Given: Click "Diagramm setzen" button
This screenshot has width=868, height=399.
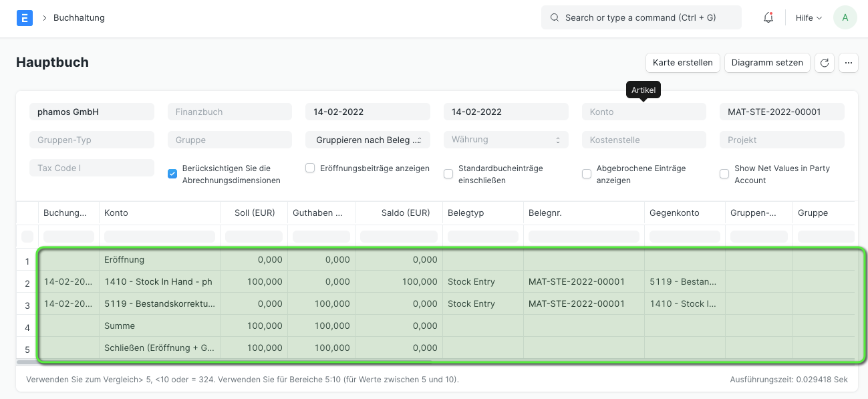Looking at the screenshot, I should point(767,63).
